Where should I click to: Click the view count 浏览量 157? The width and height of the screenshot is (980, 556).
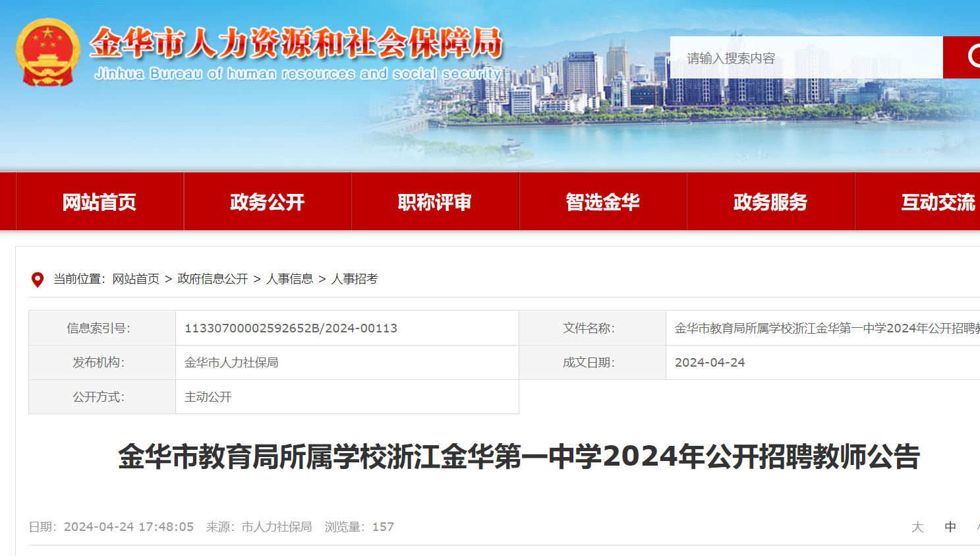[359, 527]
